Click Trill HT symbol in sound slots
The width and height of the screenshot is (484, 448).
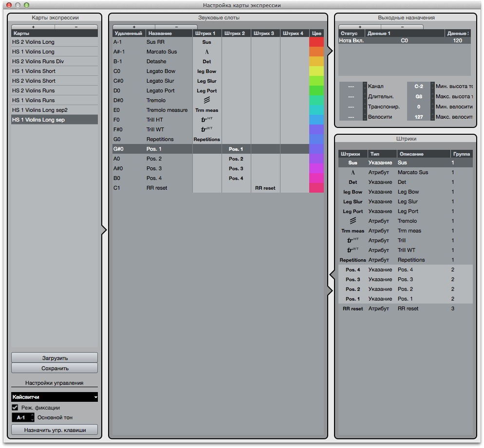[207, 120]
